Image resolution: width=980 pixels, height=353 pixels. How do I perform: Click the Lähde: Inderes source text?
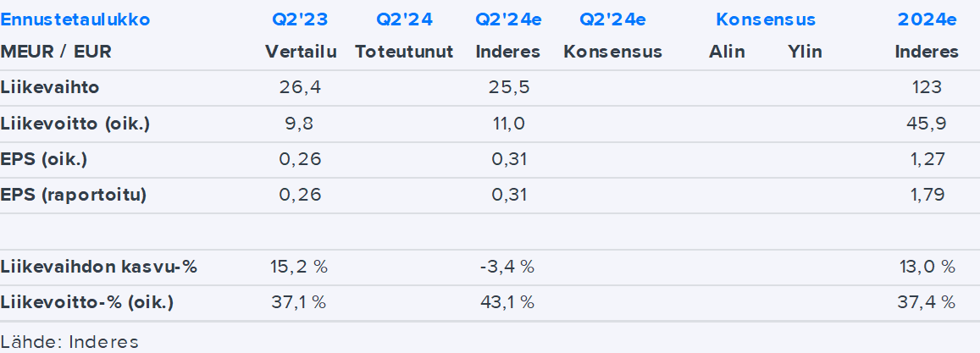tap(69, 341)
